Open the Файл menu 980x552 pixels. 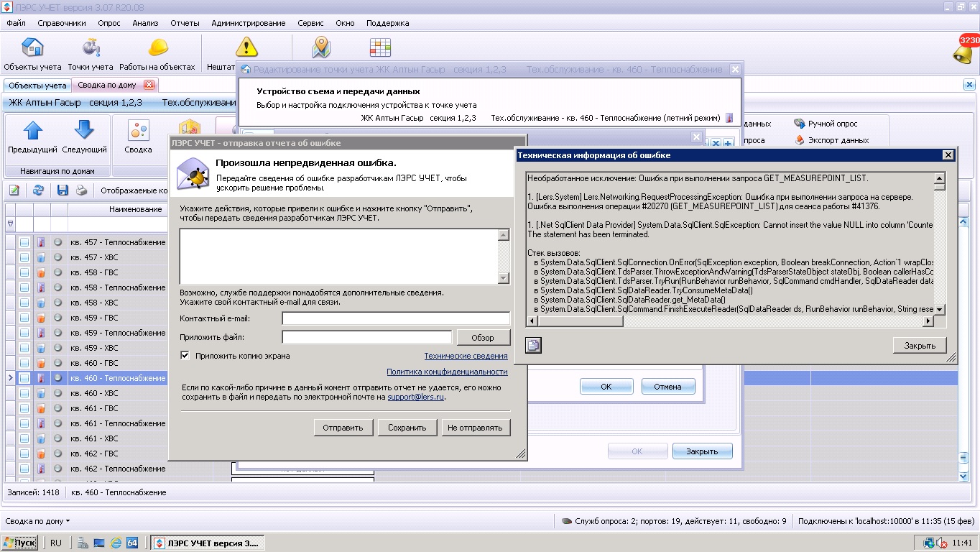[x=16, y=23]
